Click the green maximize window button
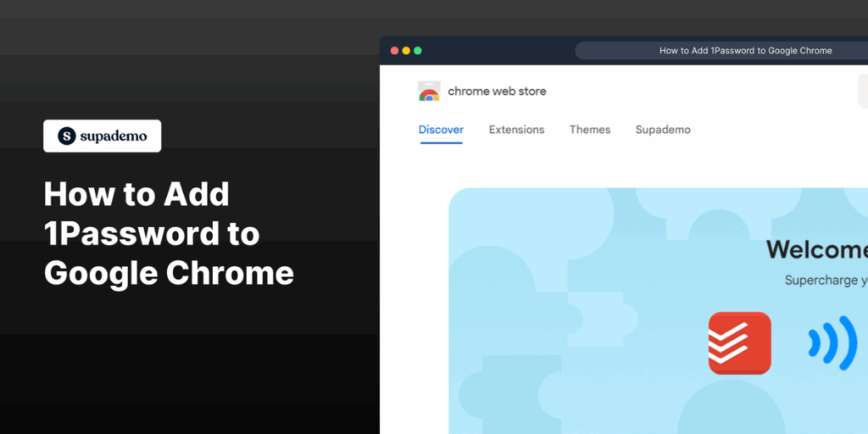The height and width of the screenshot is (434, 868). coord(418,50)
